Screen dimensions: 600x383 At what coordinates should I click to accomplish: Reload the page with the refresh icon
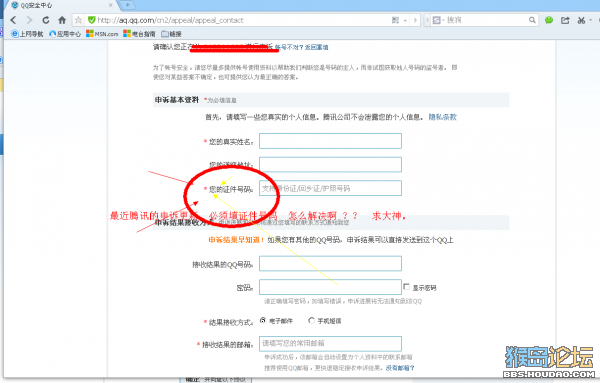(46, 20)
